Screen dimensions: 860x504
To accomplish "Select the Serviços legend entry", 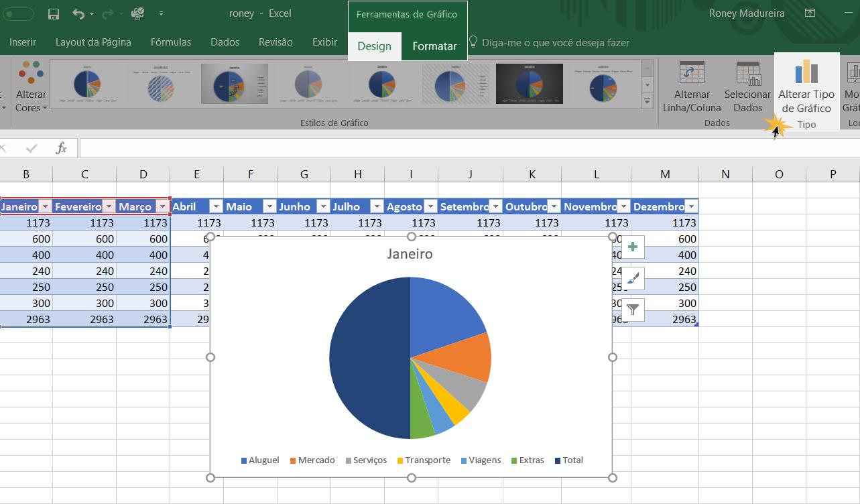I will coord(367,460).
